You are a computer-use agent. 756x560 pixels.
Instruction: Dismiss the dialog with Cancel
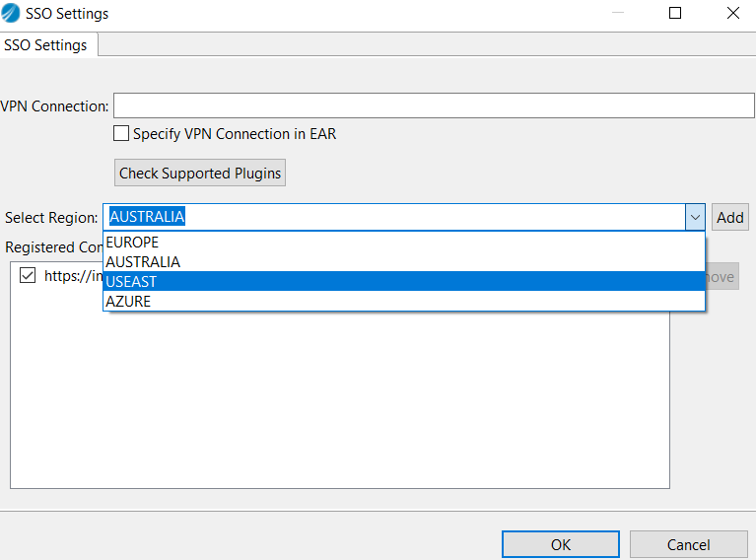click(x=688, y=544)
